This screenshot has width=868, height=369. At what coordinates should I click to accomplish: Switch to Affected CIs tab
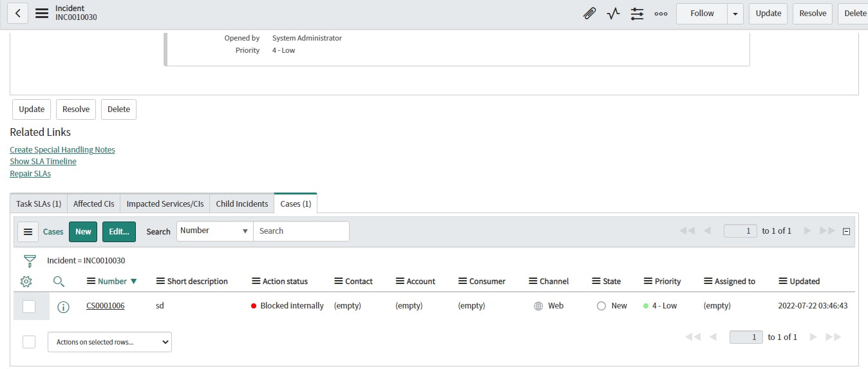(93, 203)
